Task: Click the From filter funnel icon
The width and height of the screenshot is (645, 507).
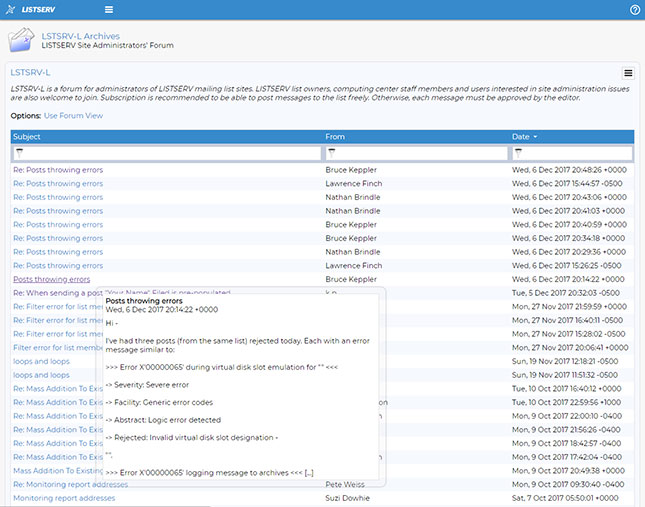Action: 332,153
